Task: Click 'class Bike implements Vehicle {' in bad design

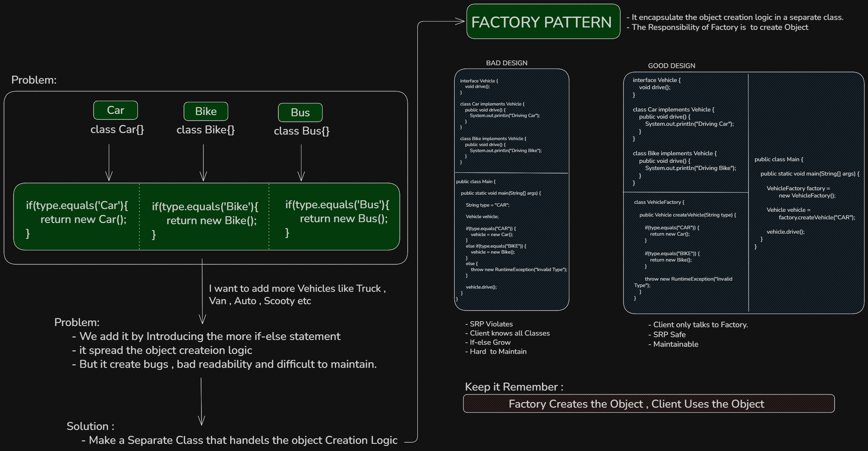Action: [493, 139]
